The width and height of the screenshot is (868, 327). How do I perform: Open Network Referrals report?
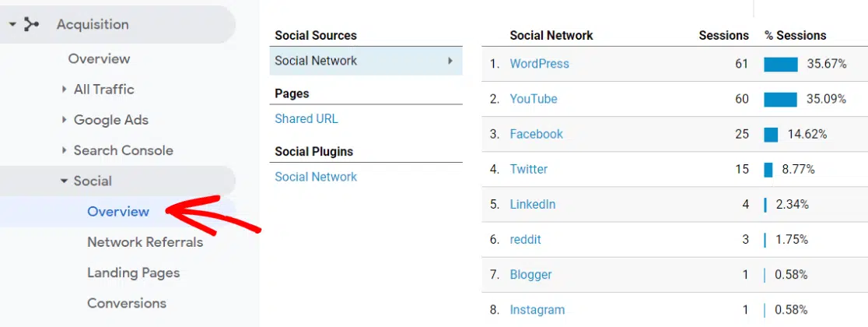click(x=145, y=242)
